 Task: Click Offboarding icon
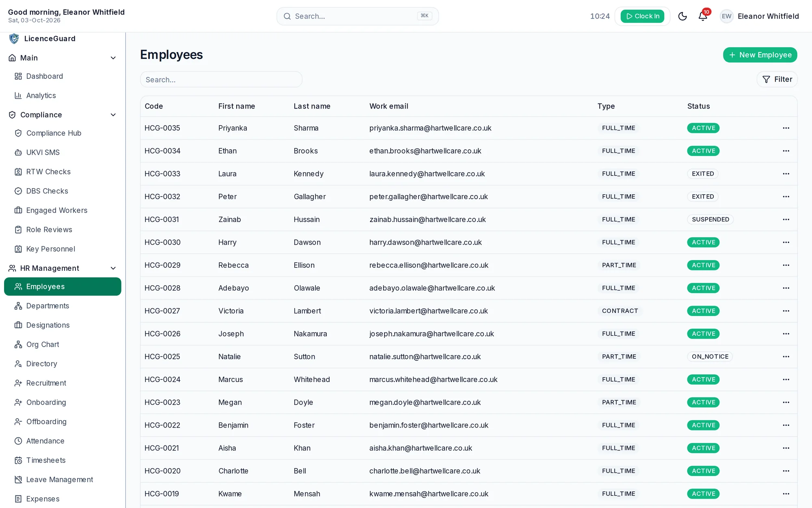(x=18, y=422)
